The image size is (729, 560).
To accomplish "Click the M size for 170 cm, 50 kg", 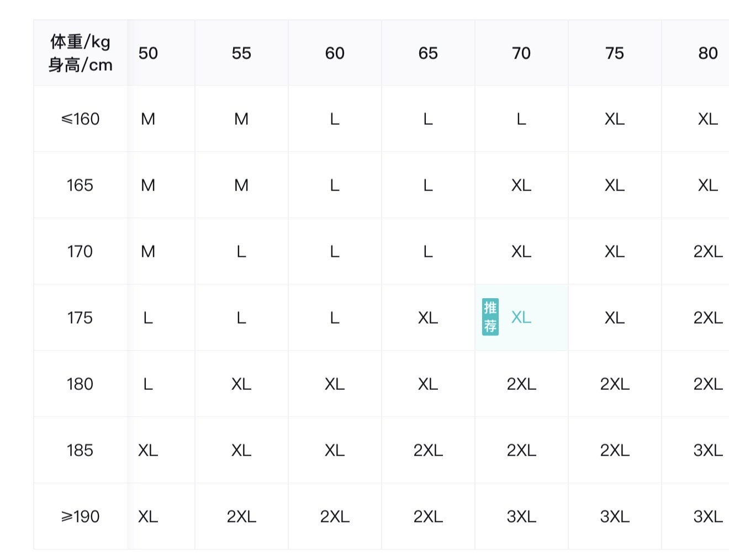I will coord(148,251).
